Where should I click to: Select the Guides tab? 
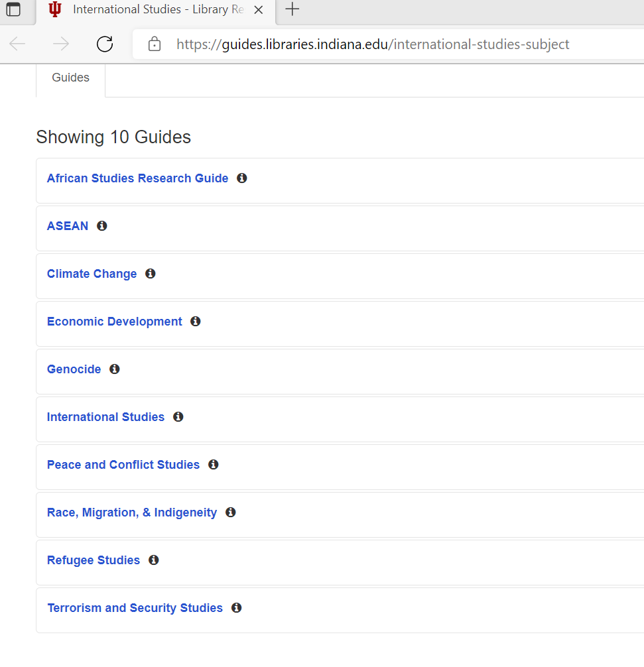[x=70, y=78]
